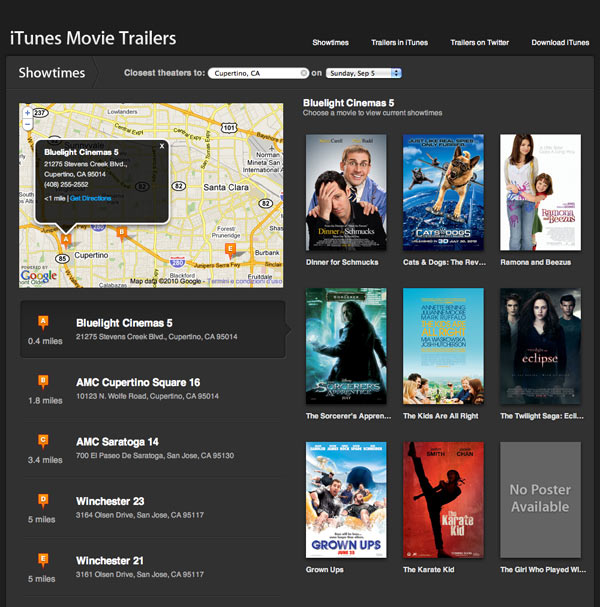Click the orange C pin beside AMC Saratoga 14

(x=42, y=440)
